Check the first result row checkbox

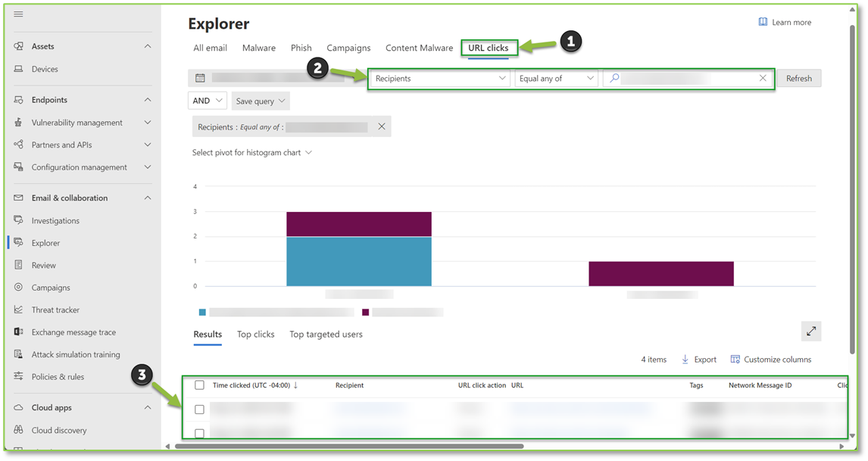point(199,410)
